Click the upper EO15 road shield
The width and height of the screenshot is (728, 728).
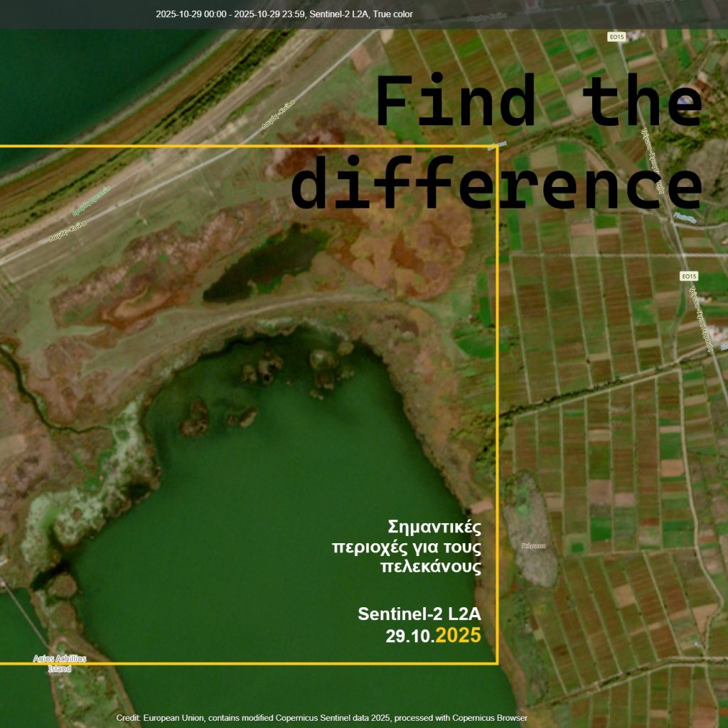click(616, 36)
